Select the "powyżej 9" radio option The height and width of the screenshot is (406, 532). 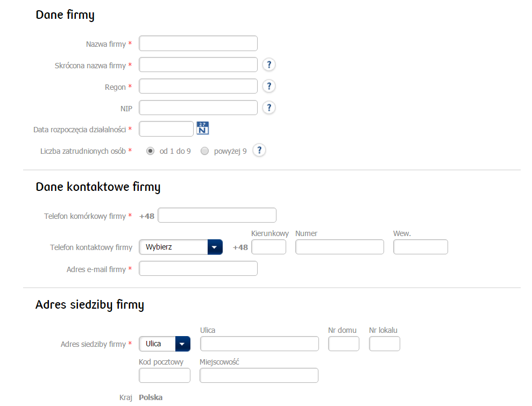(204, 151)
